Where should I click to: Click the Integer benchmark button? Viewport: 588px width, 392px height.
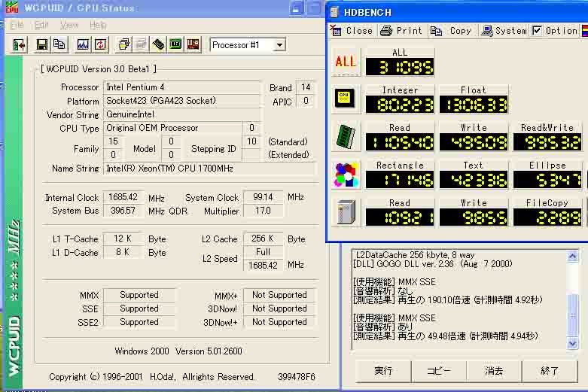coord(400,90)
